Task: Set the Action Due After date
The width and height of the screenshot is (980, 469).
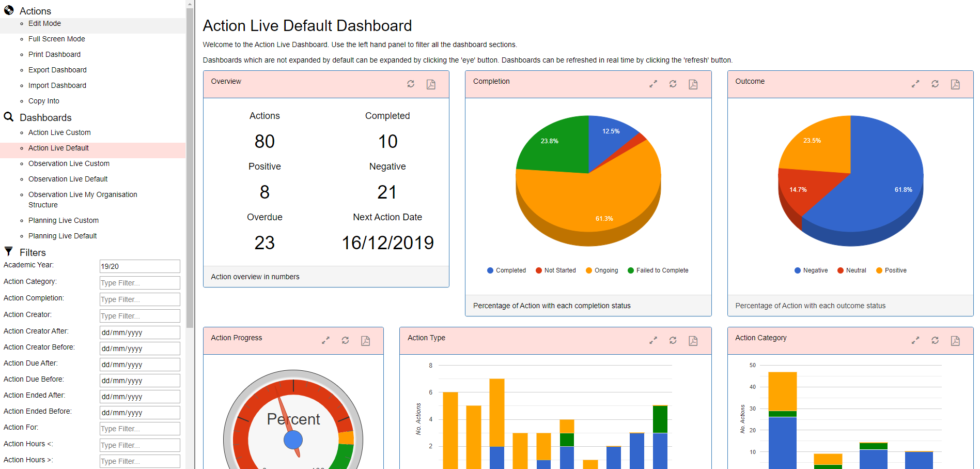Action: [140, 365]
